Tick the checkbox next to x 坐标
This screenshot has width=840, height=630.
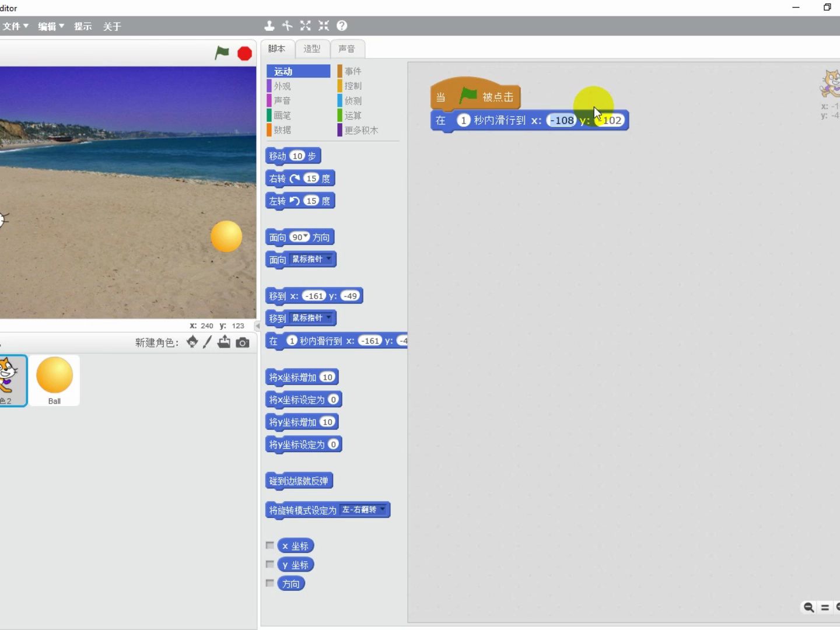point(269,545)
